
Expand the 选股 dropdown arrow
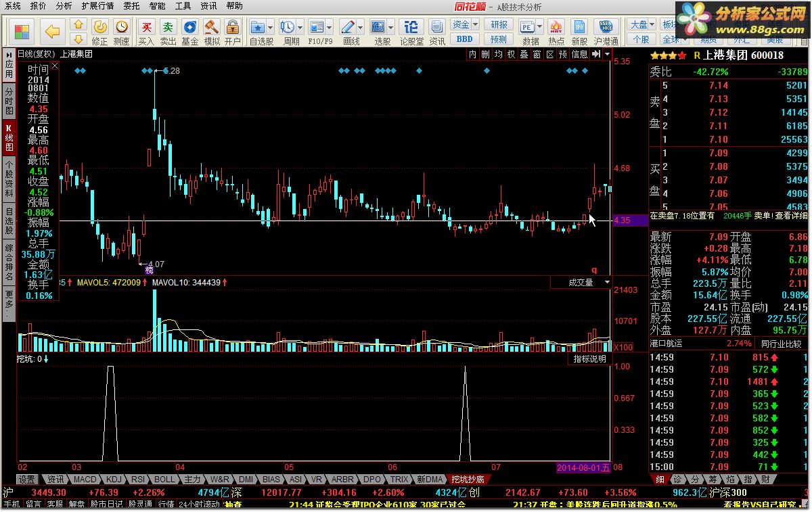click(x=391, y=28)
